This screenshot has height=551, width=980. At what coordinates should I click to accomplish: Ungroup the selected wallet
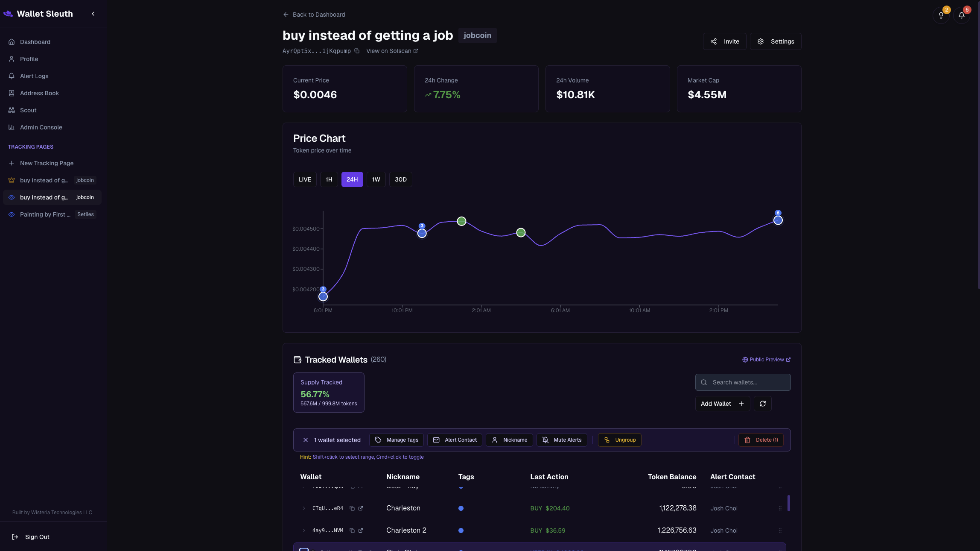click(620, 440)
